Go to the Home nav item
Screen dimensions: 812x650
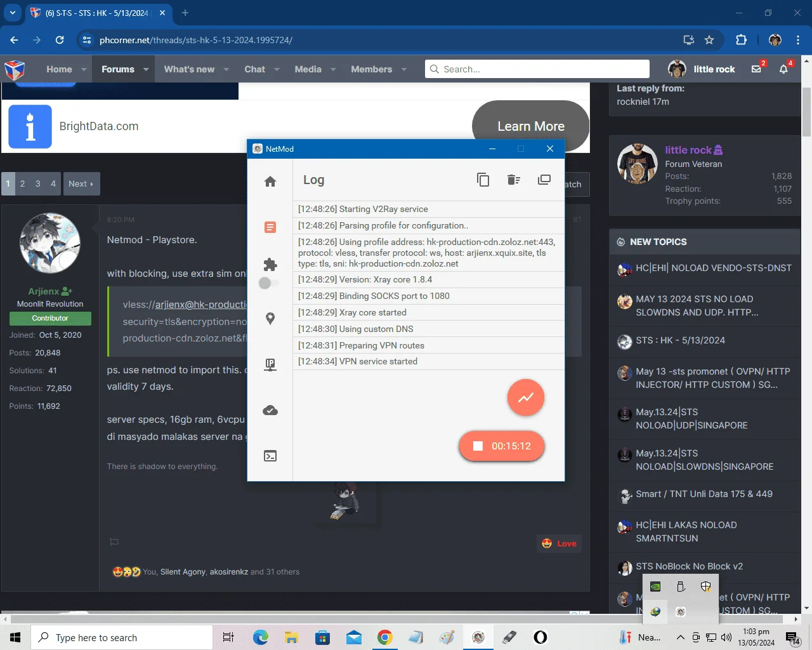[x=59, y=69]
